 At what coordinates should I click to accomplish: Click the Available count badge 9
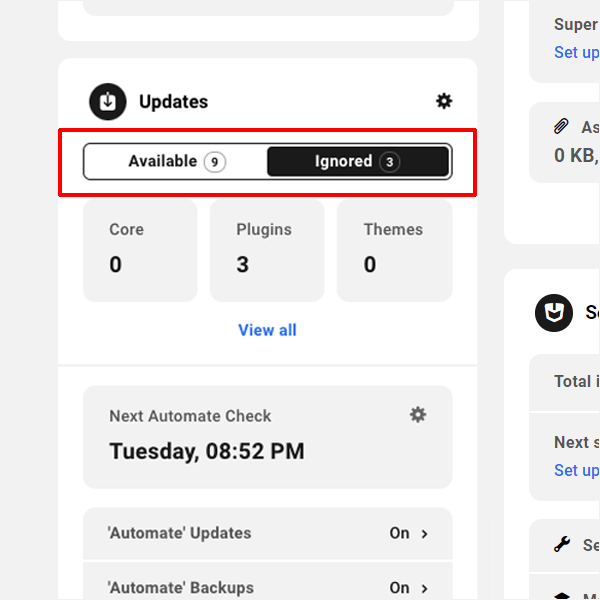(x=214, y=162)
